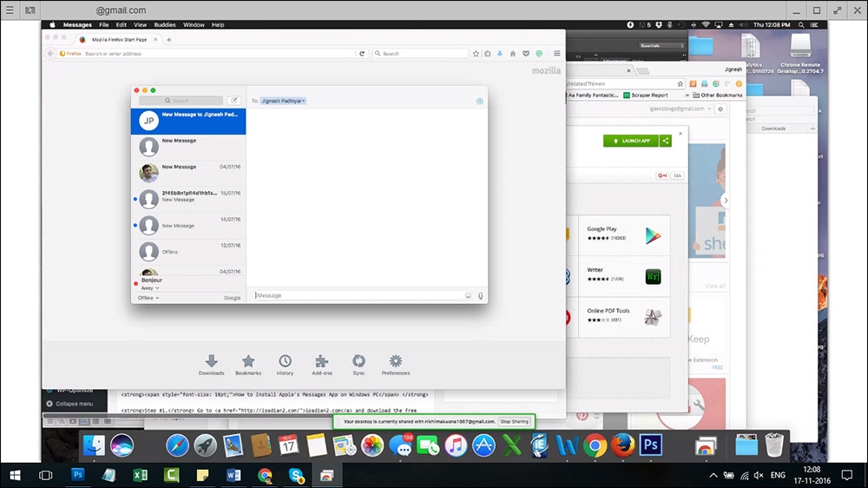Click share icon next to Launch App
Screen dimensions: 868x488
[666, 141]
